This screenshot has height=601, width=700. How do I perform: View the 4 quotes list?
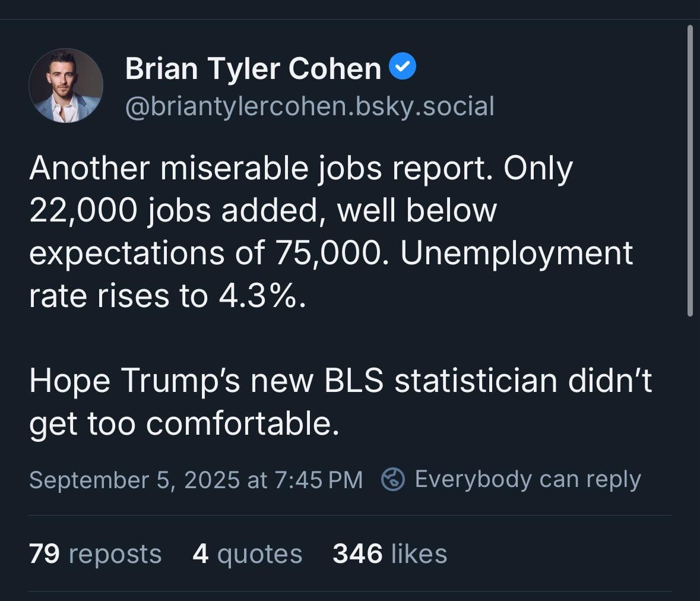tap(248, 554)
